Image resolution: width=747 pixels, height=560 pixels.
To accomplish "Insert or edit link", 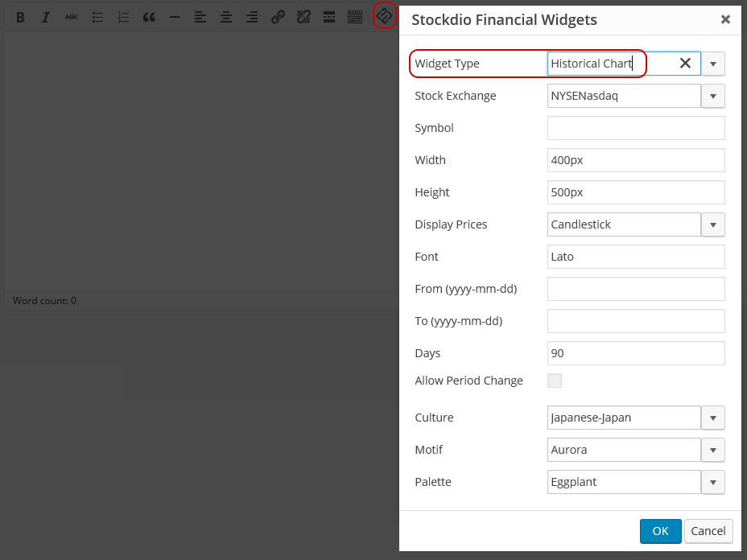I will [x=278, y=18].
